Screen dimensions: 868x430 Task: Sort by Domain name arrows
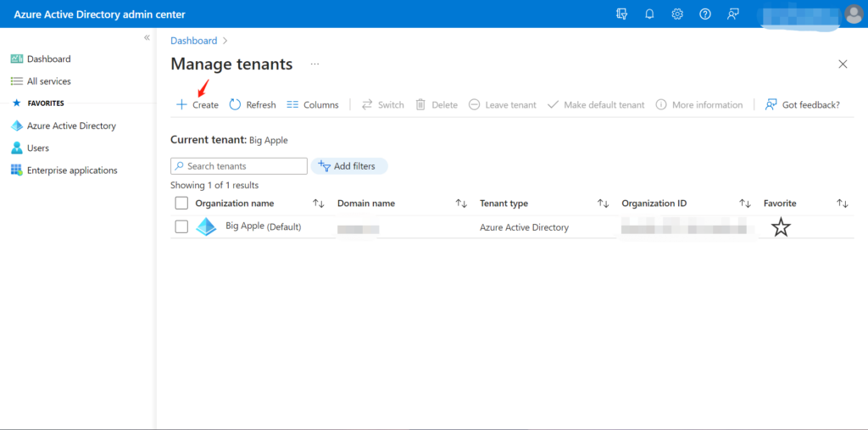461,204
